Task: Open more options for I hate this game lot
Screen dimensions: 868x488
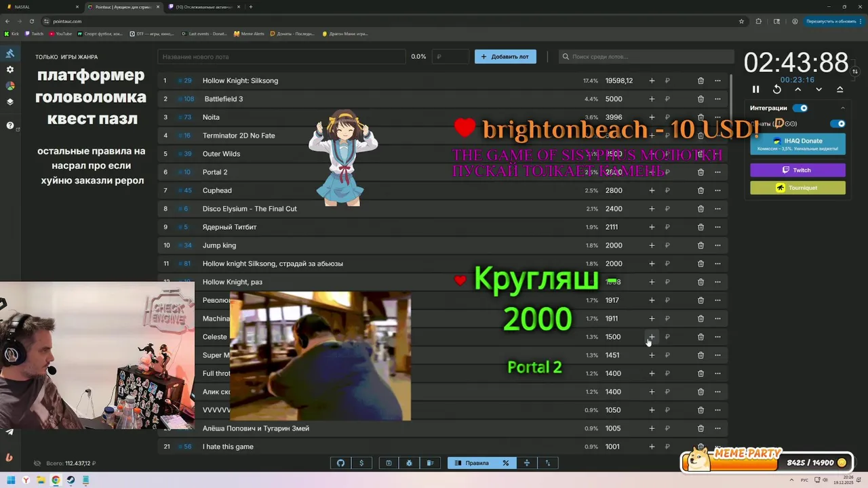Action: click(x=717, y=447)
